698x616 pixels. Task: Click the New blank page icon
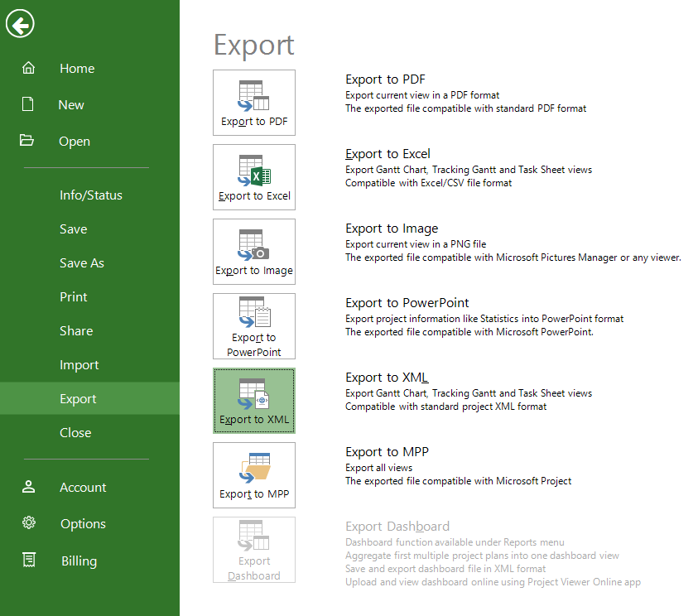point(27,104)
